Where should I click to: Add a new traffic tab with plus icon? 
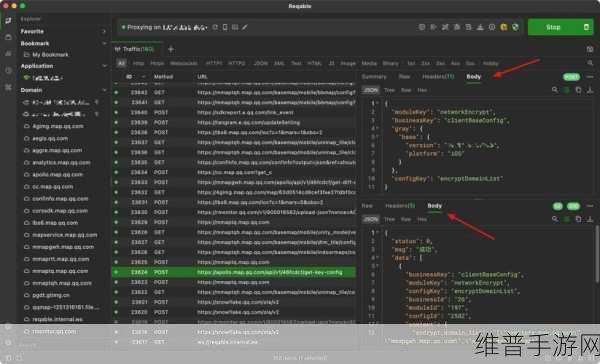click(x=171, y=49)
